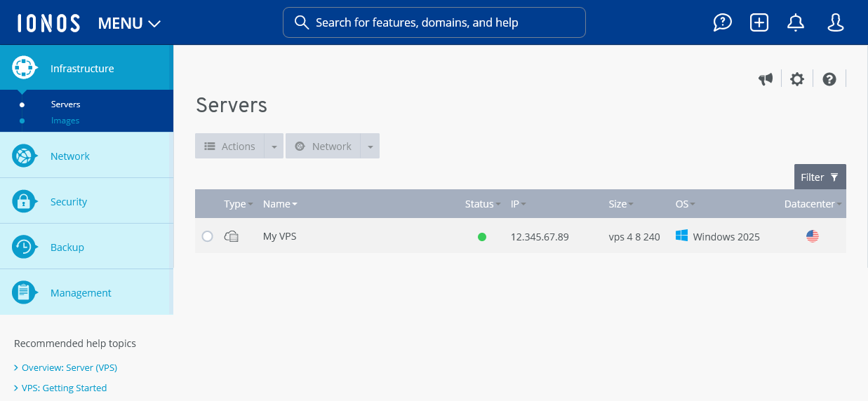Open Servers in the sidebar
The image size is (868, 401).
pos(66,104)
